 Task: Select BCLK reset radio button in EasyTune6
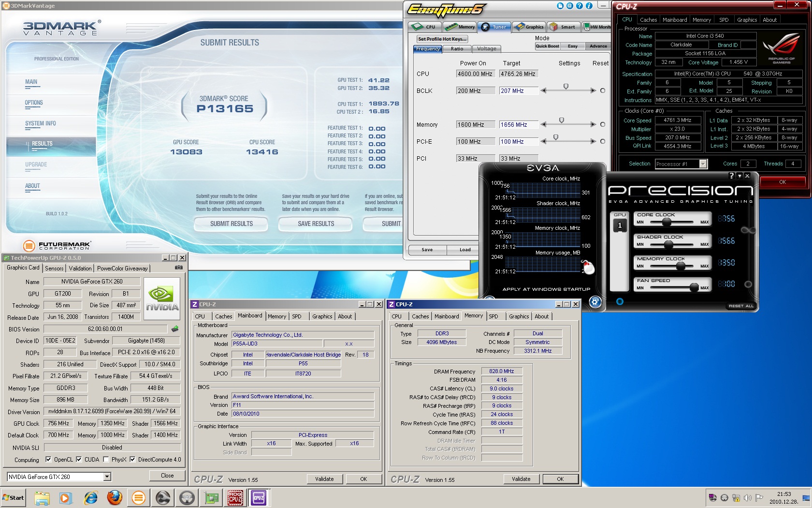click(603, 90)
